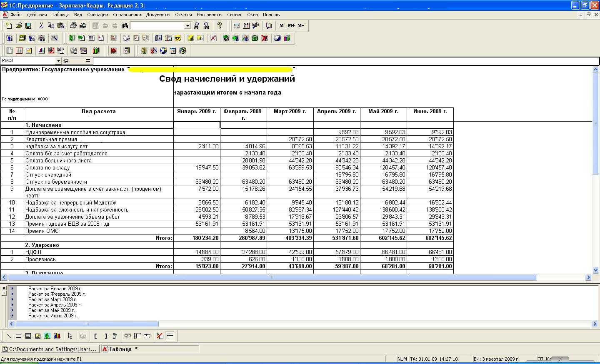Image resolution: width=600 pixels, height=364 pixels.
Task: Open Print preview magnifier icon
Action: tap(83, 26)
